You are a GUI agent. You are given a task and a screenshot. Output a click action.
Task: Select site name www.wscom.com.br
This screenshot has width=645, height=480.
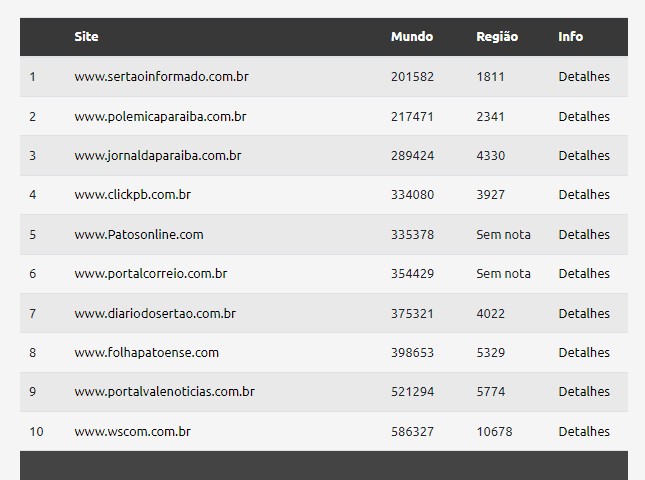pos(132,431)
